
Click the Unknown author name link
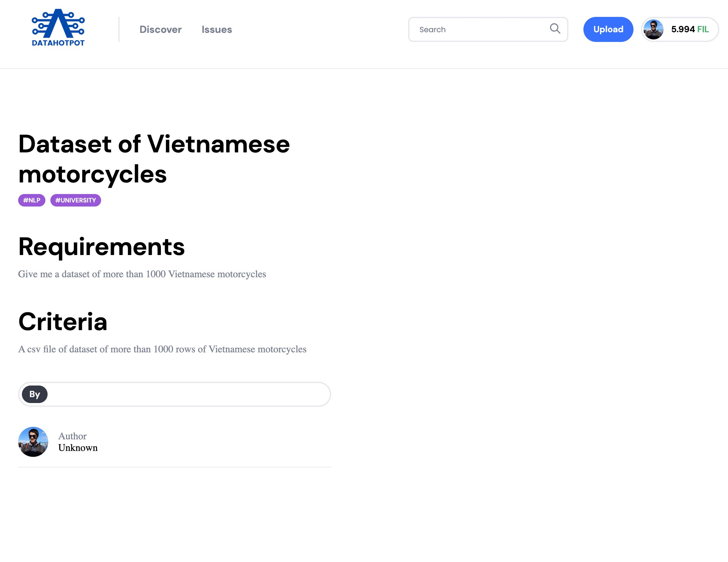click(77, 447)
